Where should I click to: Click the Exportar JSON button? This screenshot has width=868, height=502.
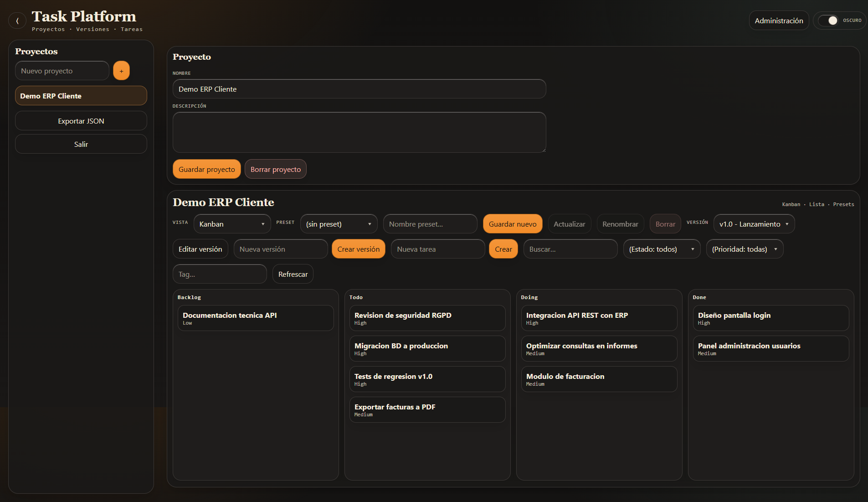[x=81, y=121]
